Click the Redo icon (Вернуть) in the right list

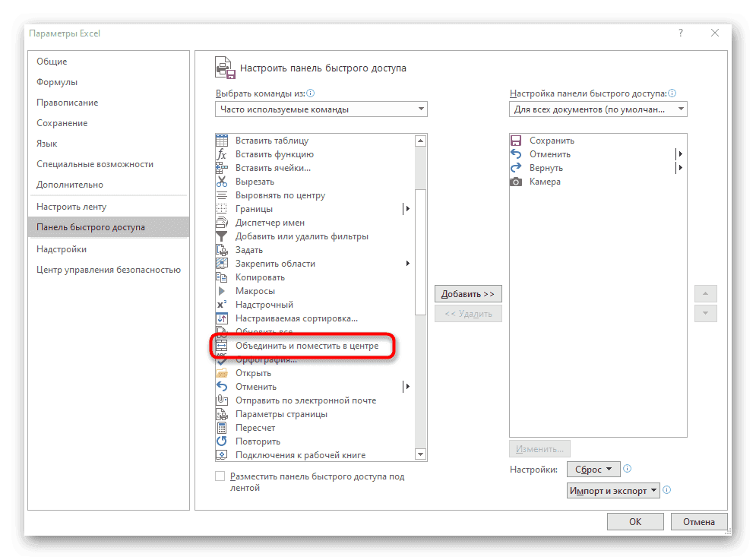tap(516, 168)
